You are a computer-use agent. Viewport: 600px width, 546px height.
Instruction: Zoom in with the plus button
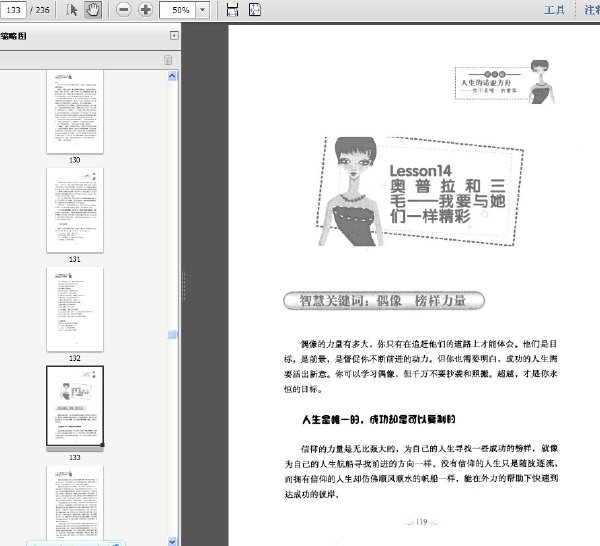[145, 10]
